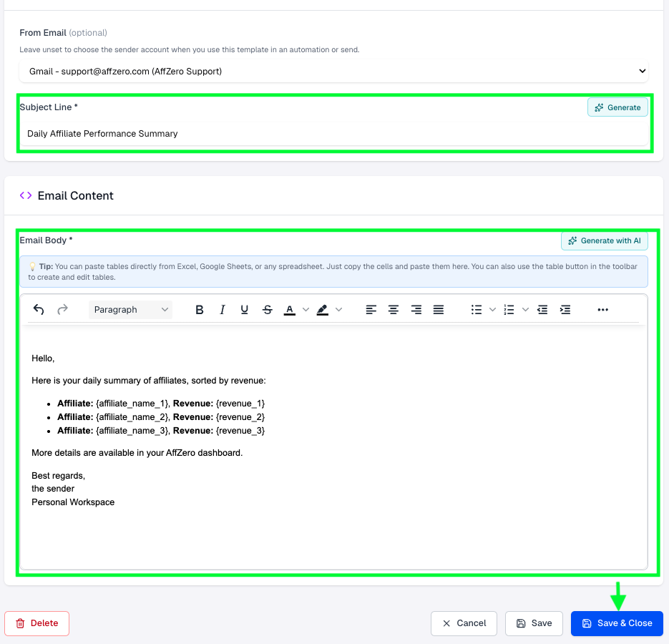Generate a subject line
The height and width of the screenshot is (644, 669).
617,107
